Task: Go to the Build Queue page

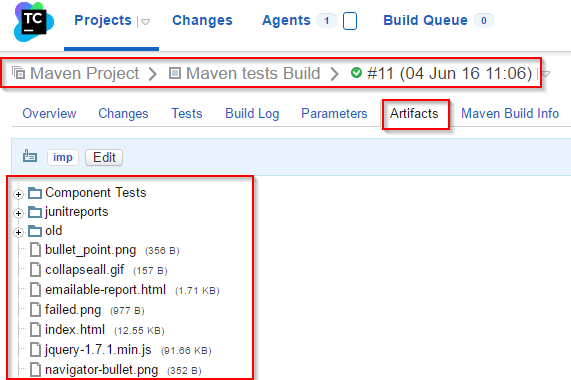Action: tap(425, 20)
